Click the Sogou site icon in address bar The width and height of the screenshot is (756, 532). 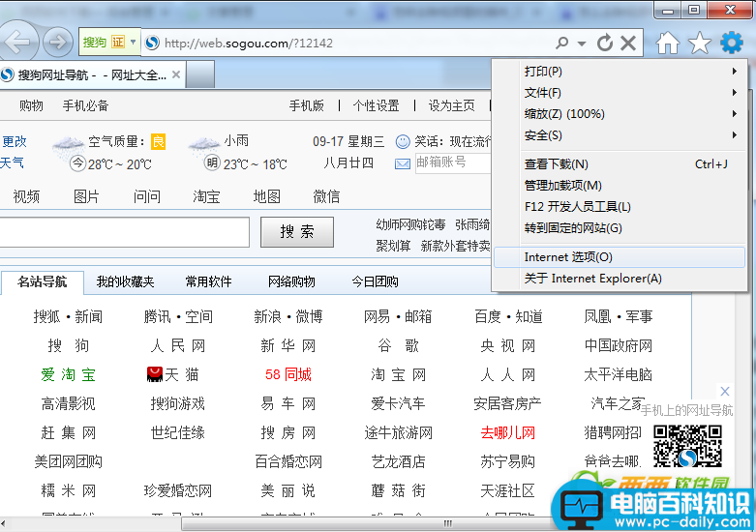[152, 43]
